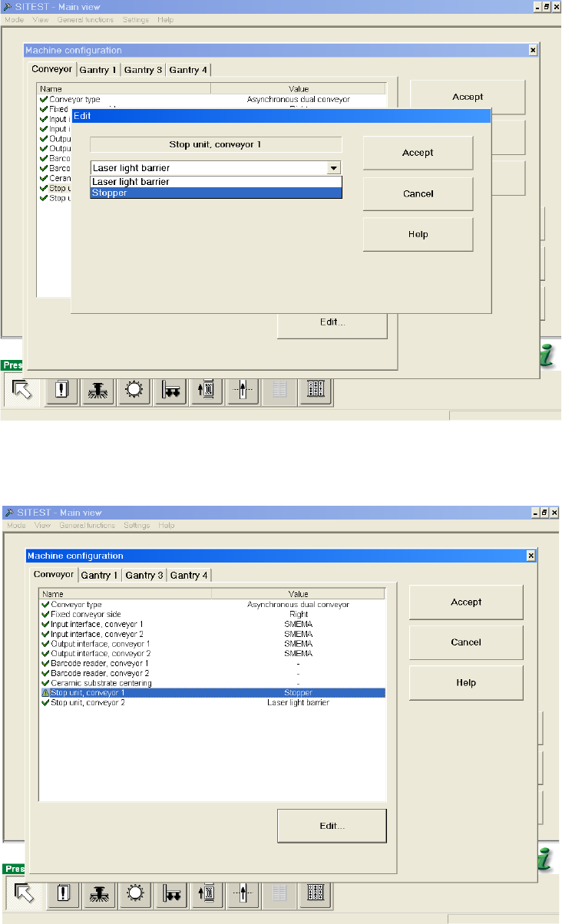
Task: Open Gantry 3 tab behind the Edit dialog
Action: [144, 70]
